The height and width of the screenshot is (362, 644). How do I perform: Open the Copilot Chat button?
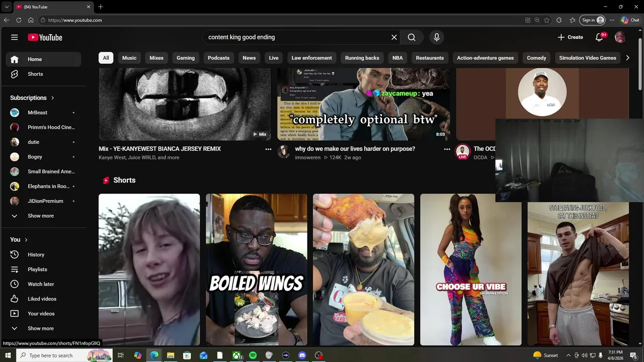click(x=630, y=20)
